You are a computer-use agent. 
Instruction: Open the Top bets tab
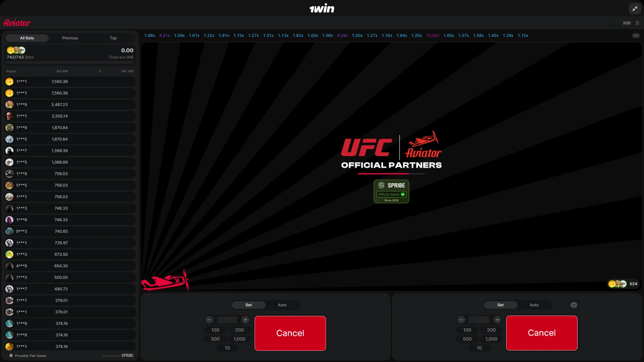click(x=113, y=38)
